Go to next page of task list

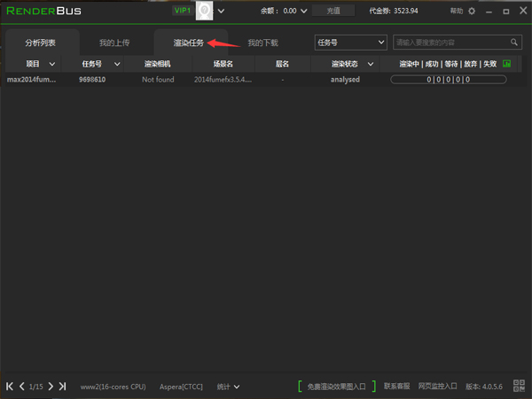pos(51,386)
